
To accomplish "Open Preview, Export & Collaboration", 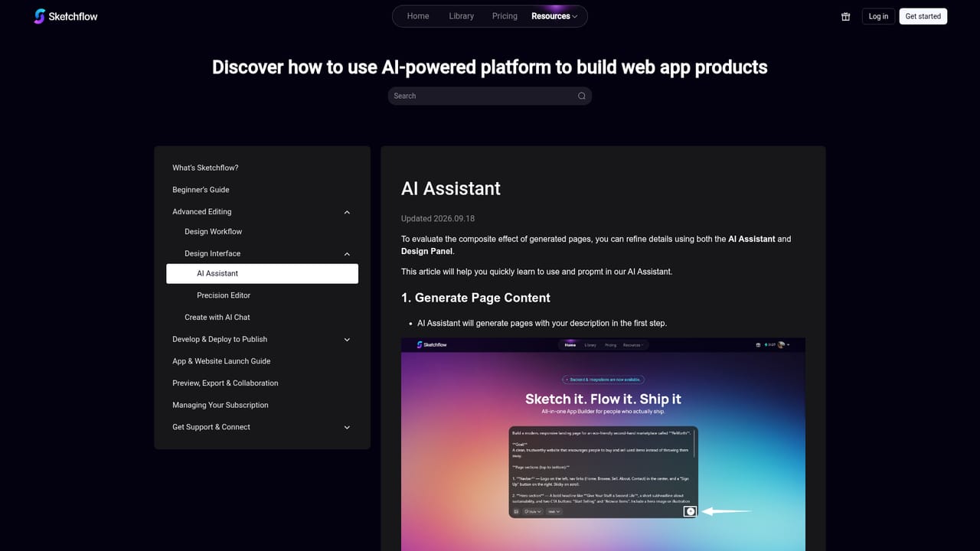I will (225, 383).
